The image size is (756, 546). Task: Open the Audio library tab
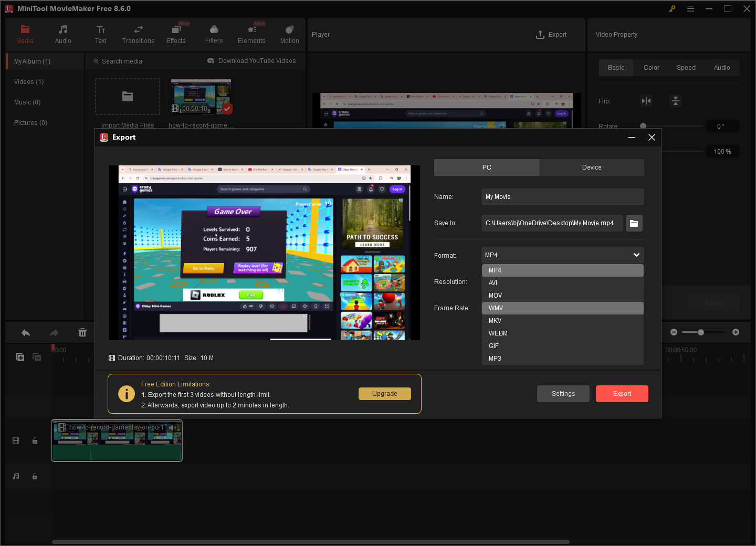click(x=63, y=35)
